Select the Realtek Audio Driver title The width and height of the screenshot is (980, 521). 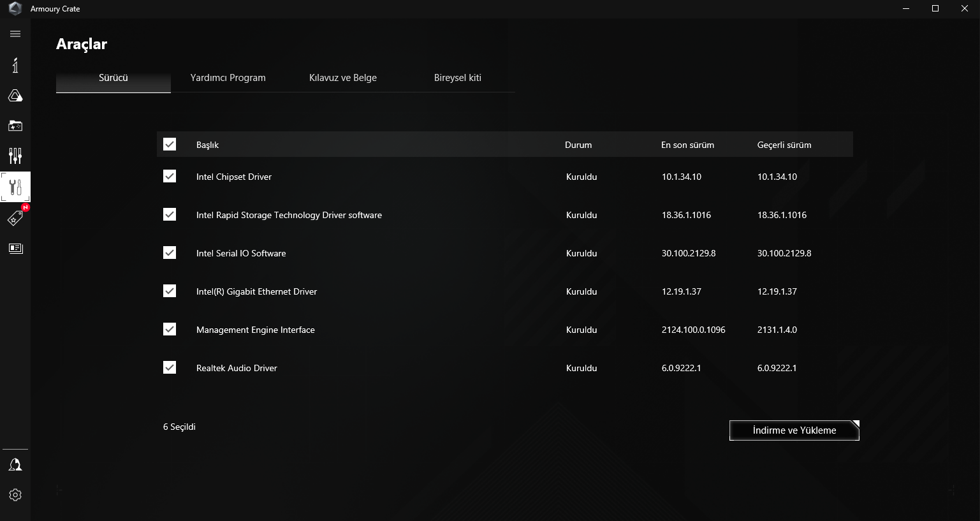237,368
